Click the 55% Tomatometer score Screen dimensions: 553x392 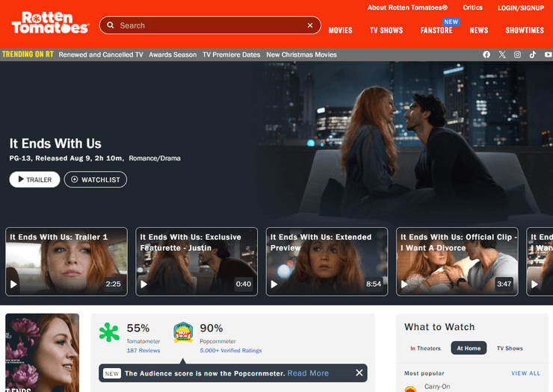[138, 329]
